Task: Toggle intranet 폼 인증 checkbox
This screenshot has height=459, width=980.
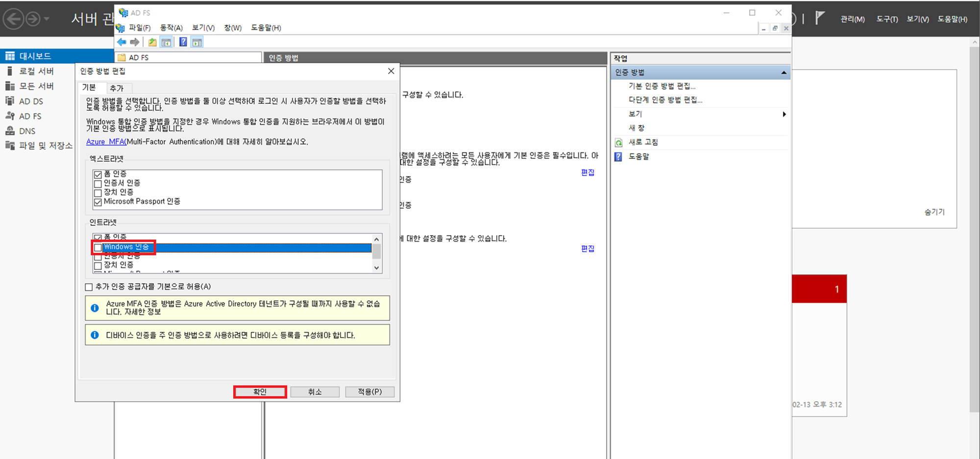Action: point(98,238)
